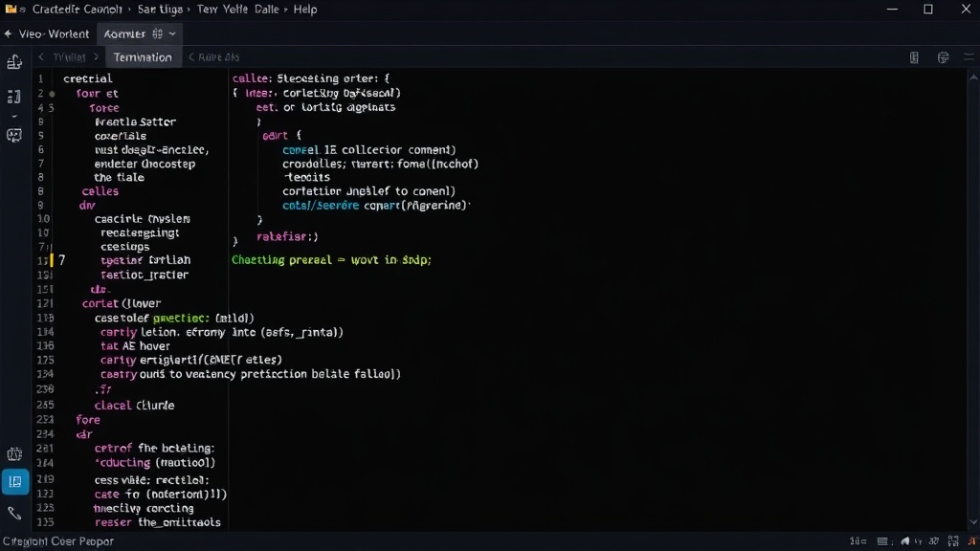Click the dimmed 'Raive Ais' breadcrumb
The image size is (980, 551).
pos(218,56)
